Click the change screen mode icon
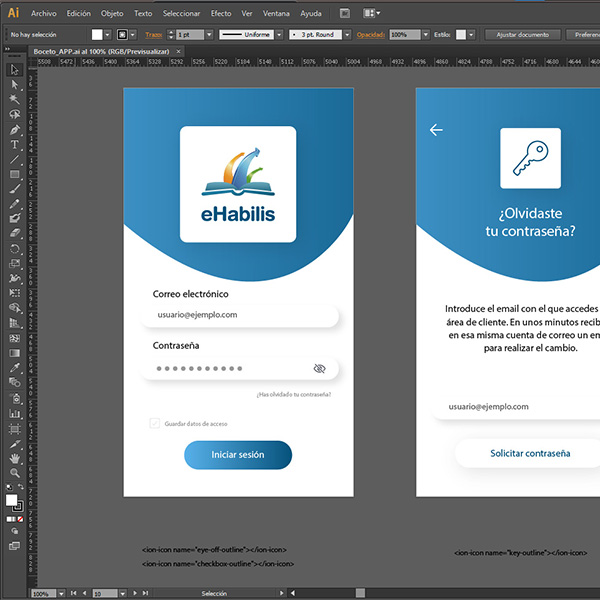This screenshot has height=600, width=600. coord(15,546)
